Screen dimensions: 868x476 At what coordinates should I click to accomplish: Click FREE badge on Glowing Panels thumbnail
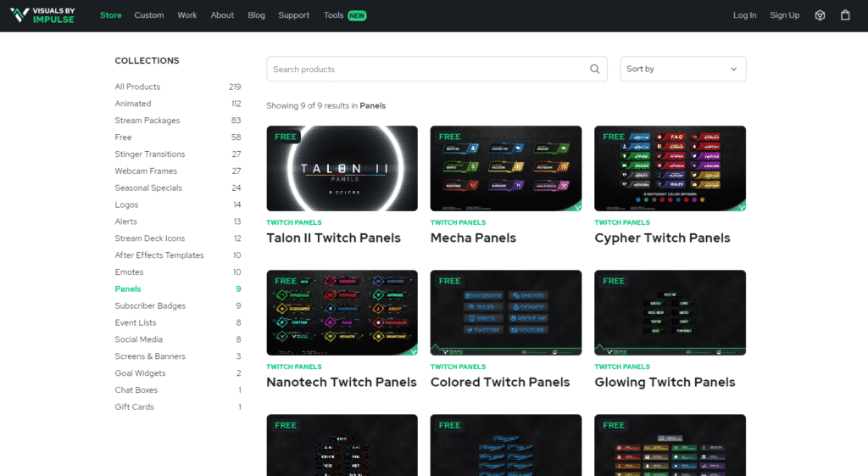tap(614, 281)
